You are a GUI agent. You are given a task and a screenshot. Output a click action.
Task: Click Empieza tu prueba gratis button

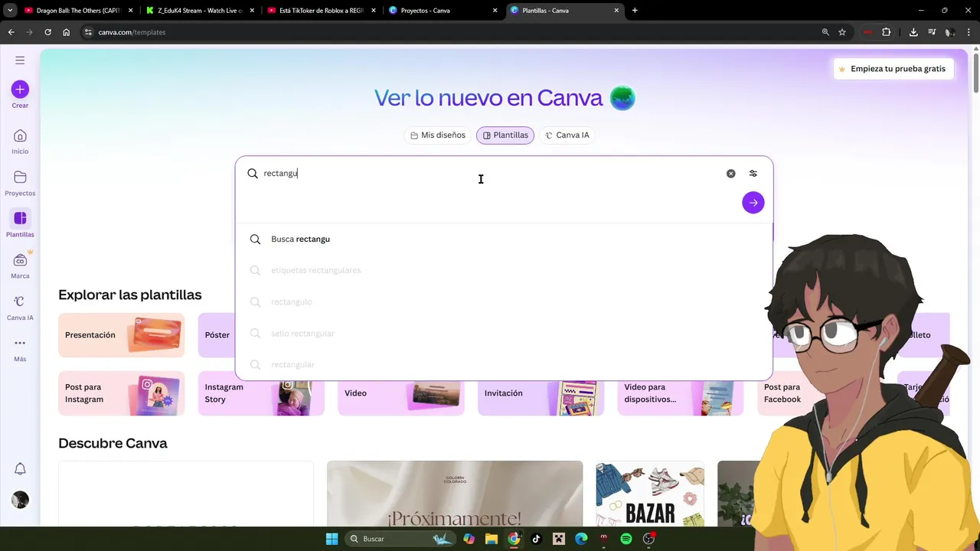(x=892, y=69)
